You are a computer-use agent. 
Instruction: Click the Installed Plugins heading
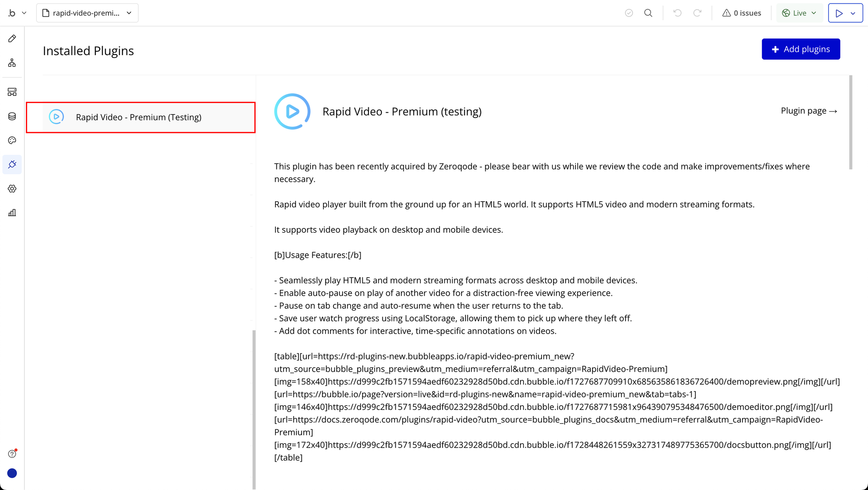[88, 51]
